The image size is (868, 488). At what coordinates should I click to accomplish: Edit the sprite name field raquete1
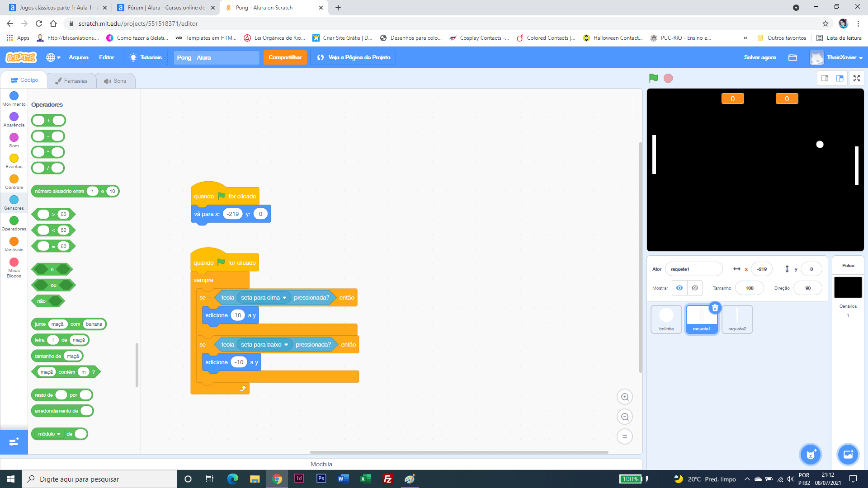pyautogui.click(x=693, y=269)
